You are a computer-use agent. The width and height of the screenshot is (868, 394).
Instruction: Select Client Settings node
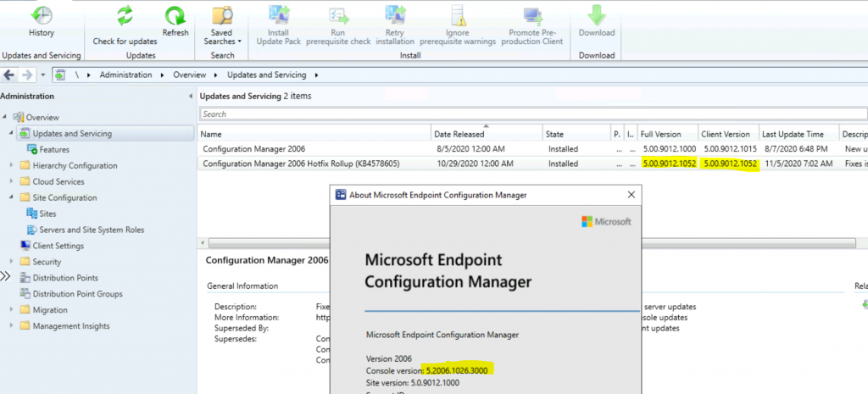point(58,246)
